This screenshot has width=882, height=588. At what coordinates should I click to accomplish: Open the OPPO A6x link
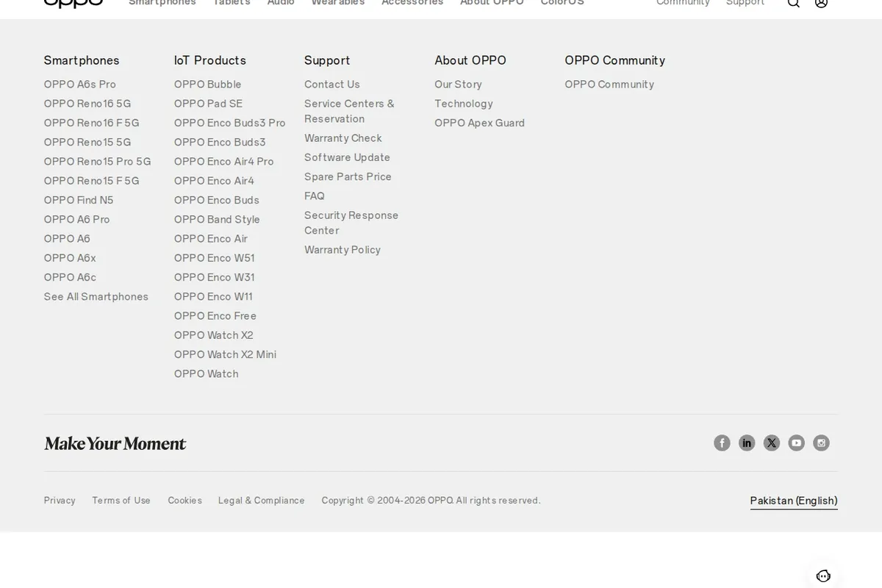[x=70, y=258]
